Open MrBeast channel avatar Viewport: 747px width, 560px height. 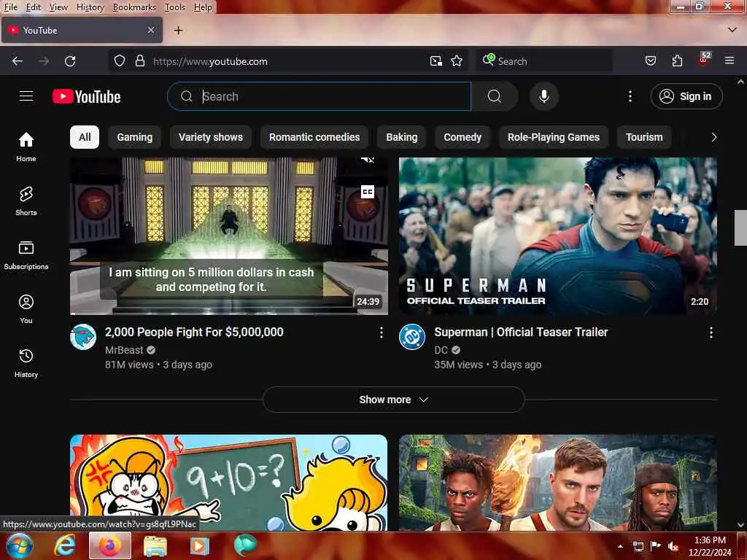click(x=83, y=337)
